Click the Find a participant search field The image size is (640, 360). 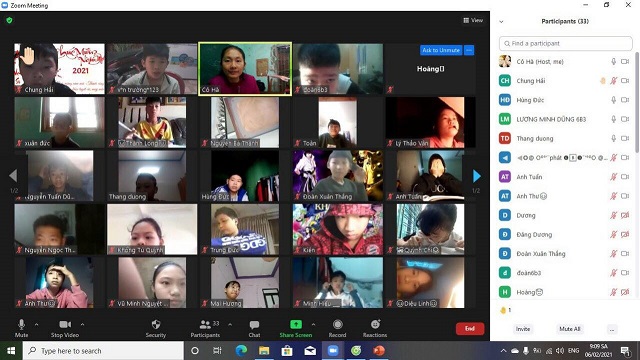tap(566, 43)
